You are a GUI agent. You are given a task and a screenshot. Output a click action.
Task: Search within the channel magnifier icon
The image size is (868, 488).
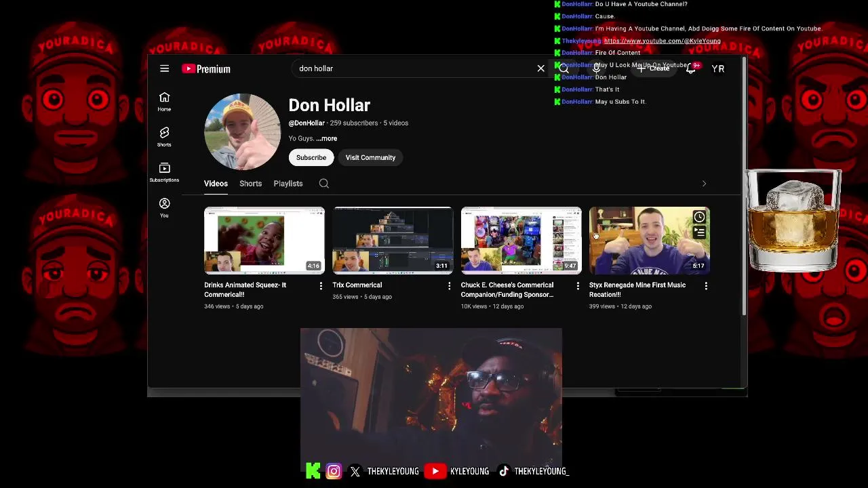[324, 184]
